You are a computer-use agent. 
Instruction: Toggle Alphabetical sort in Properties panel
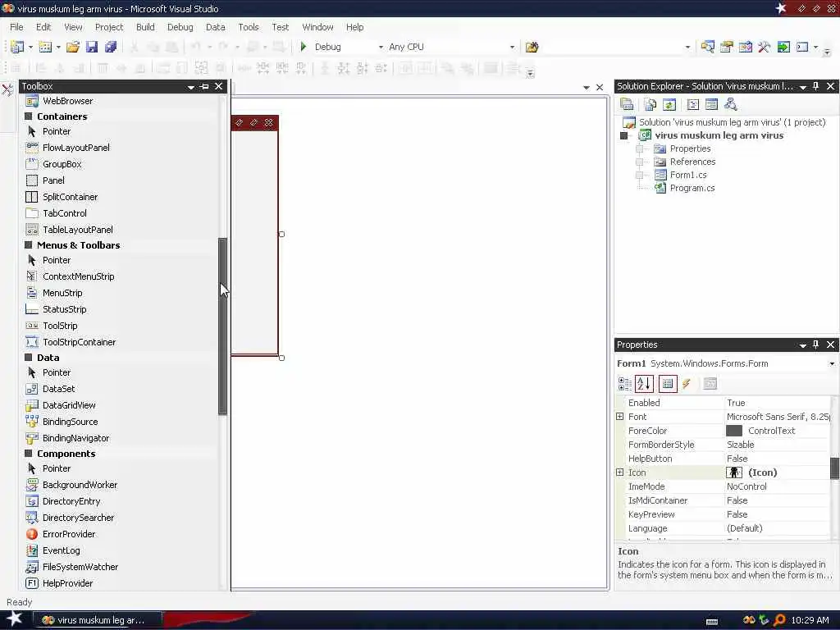tap(644, 384)
